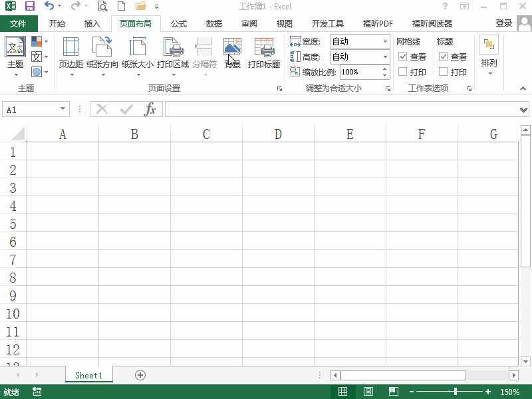The height and width of the screenshot is (399, 532).
Task: Open Page Setup dialog launcher
Action: [x=279, y=89]
